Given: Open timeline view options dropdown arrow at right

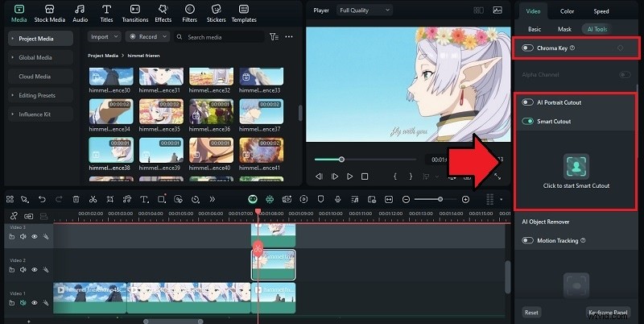Looking at the screenshot, I should tap(501, 199).
